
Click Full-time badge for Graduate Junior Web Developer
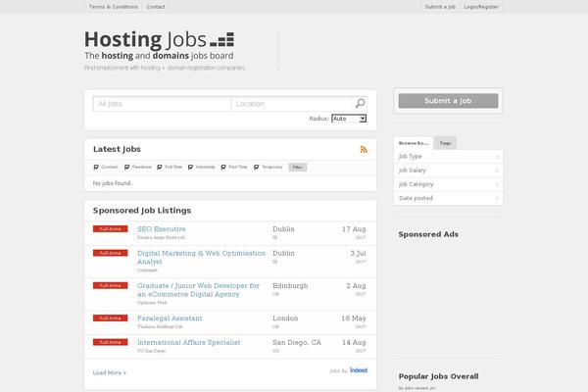pos(110,285)
